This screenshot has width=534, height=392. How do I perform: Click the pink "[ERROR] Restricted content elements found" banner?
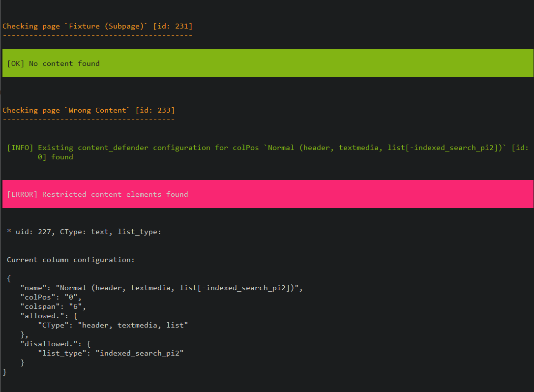(267, 194)
